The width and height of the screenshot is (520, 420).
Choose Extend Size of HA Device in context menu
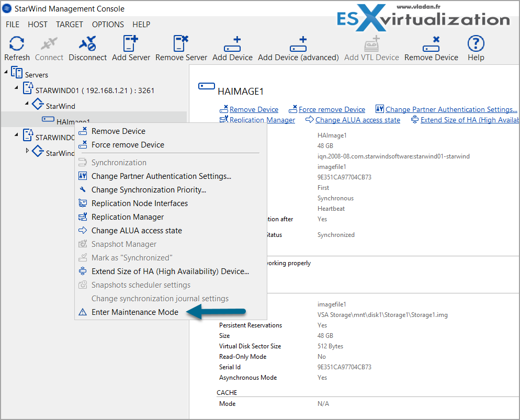coord(170,271)
